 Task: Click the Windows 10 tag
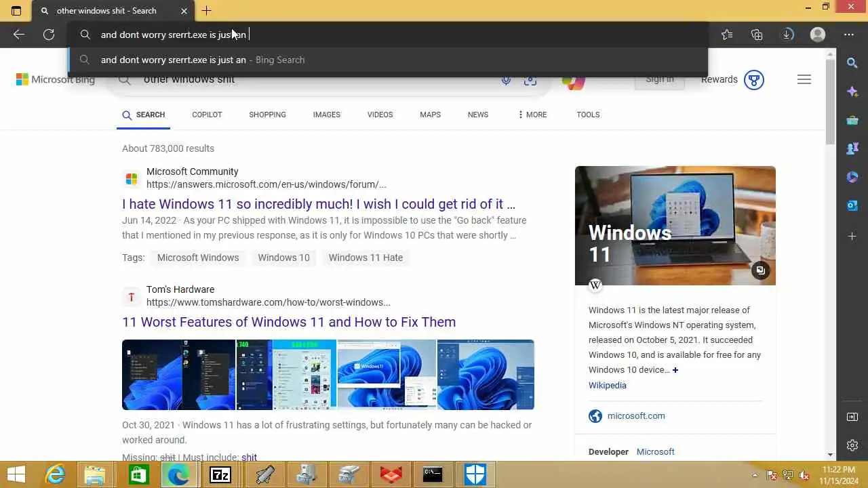(283, 258)
